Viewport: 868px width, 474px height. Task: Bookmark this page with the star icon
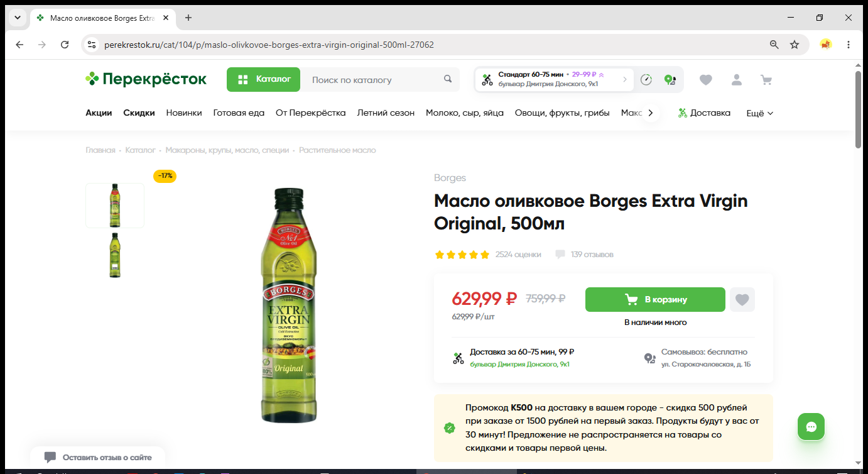795,45
